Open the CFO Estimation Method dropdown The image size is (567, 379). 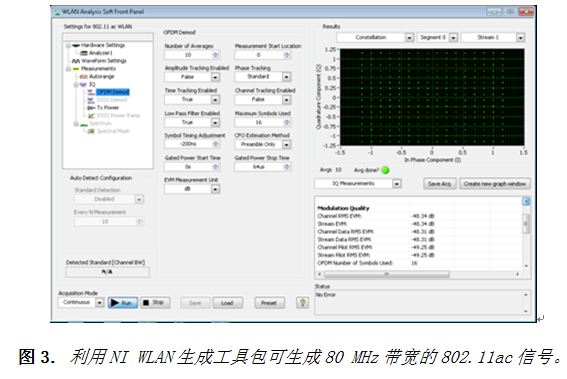286,145
